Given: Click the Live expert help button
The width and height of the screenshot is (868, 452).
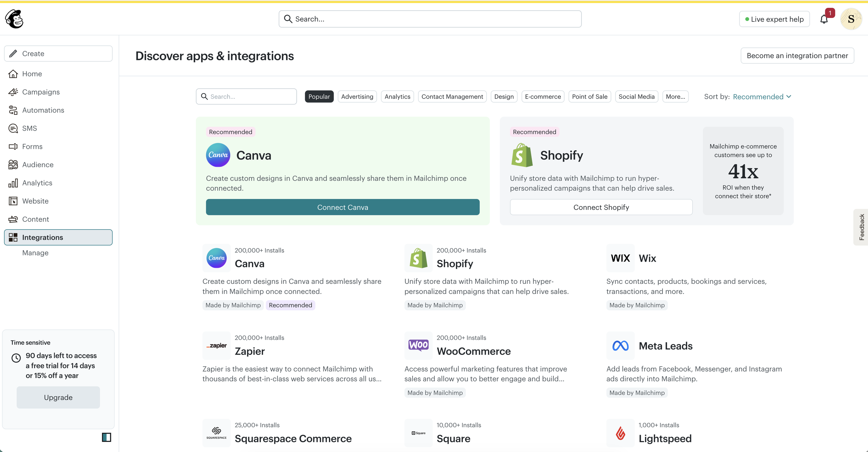Looking at the screenshot, I should pos(774,19).
